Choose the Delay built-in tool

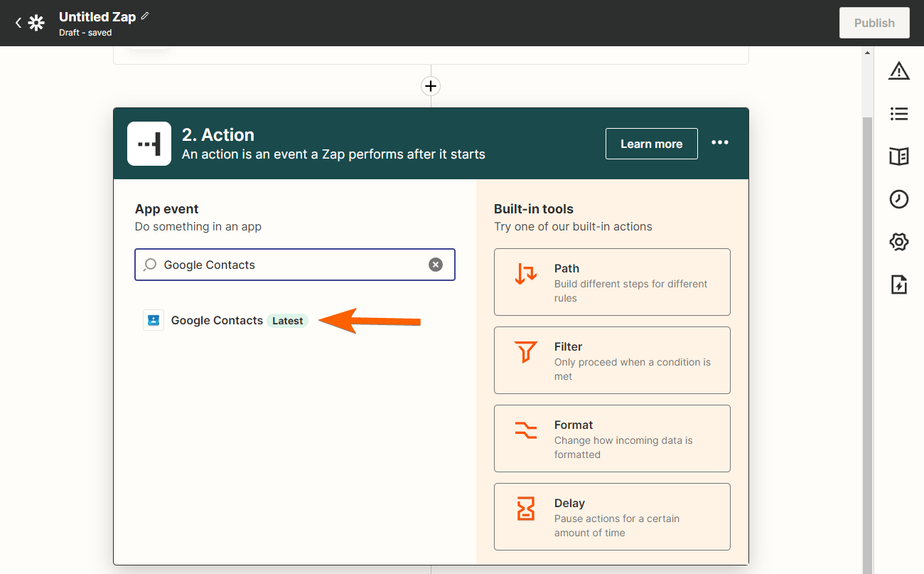click(x=612, y=516)
